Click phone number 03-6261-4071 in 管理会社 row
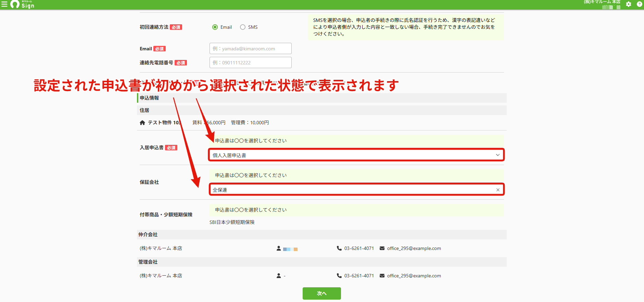This screenshot has height=302, width=644. 359,276
